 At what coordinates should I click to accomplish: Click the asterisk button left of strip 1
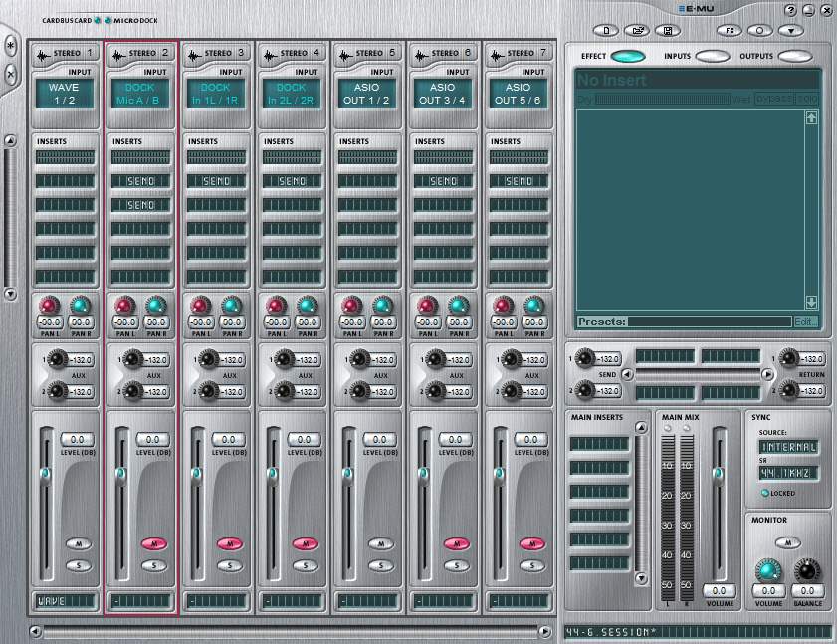(x=11, y=47)
